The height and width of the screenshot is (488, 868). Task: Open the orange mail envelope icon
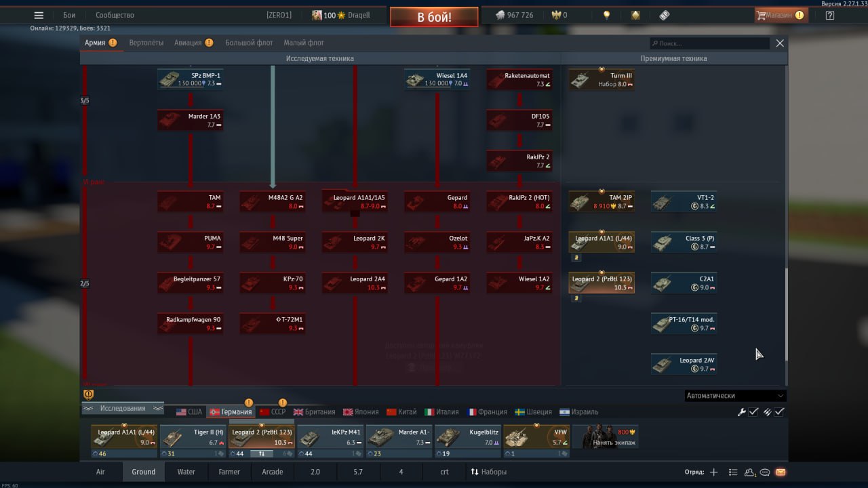coord(781,472)
